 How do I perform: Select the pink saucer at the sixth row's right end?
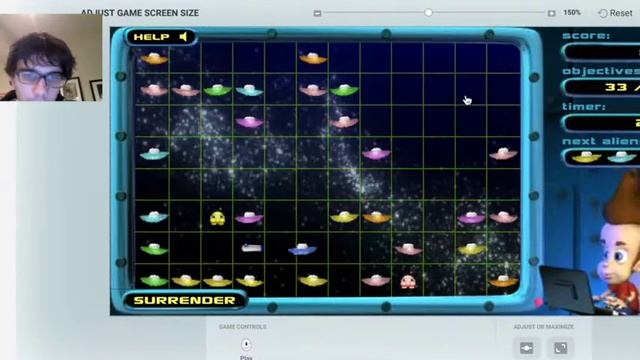503,217
